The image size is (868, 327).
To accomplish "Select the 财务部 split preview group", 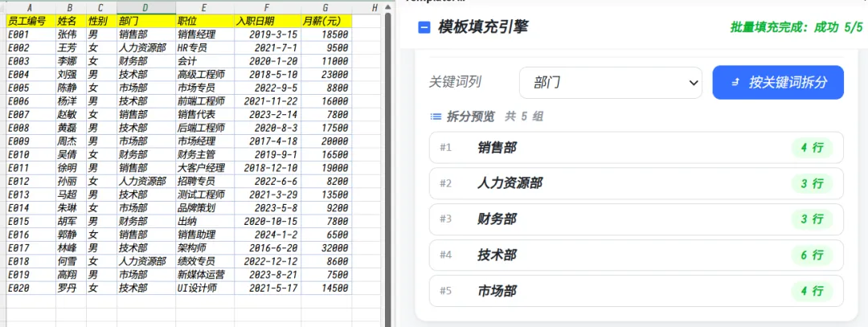I will tap(636, 219).
